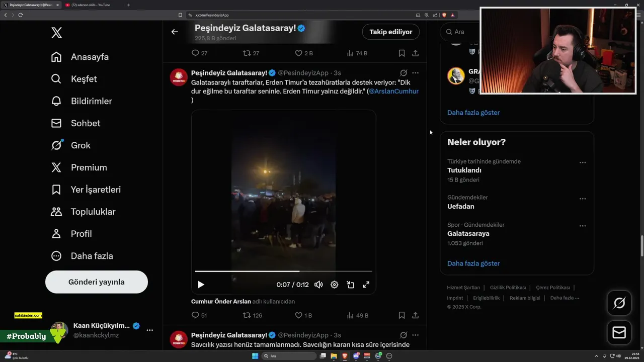The image size is (644, 362).
Task: Click Daha fazla göster under Neler oluyor
Action: 473,263
